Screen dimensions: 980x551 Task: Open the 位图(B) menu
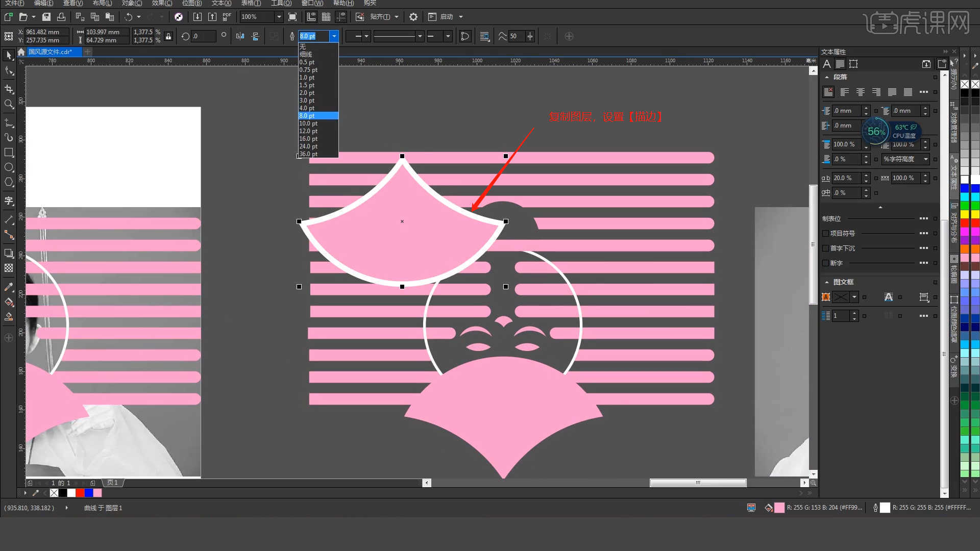pyautogui.click(x=192, y=3)
